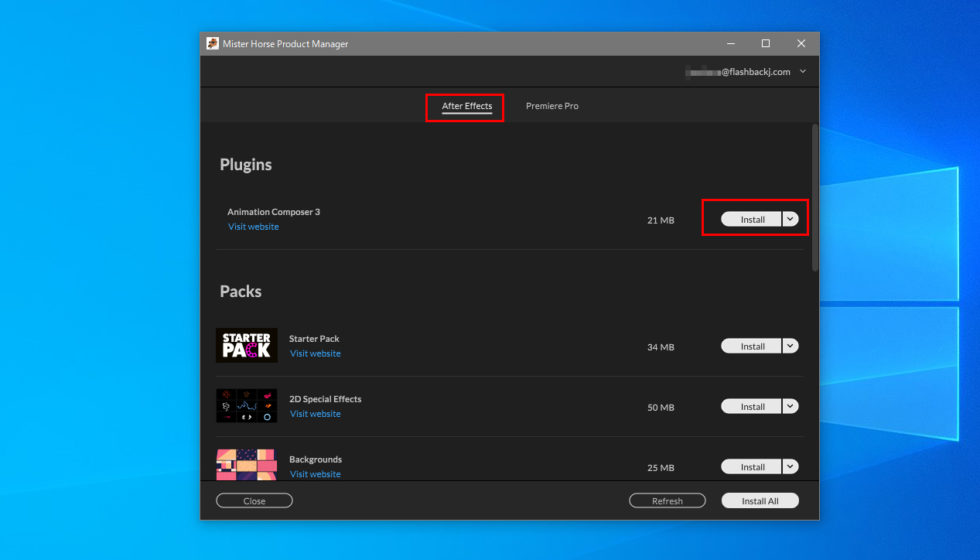Click the Backgrounds pack thumbnail
980x560 pixels.
247,465
